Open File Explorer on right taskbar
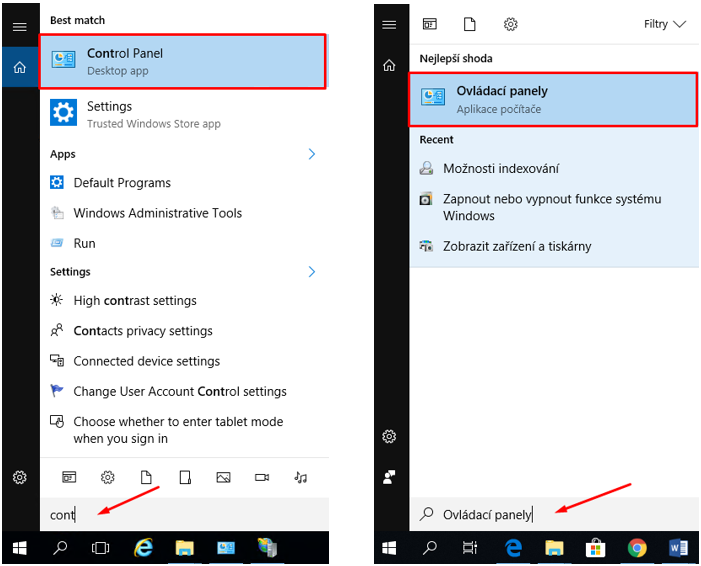Viewport: 701px width, 566px height. pyautogui.click(x=554, y=548)
